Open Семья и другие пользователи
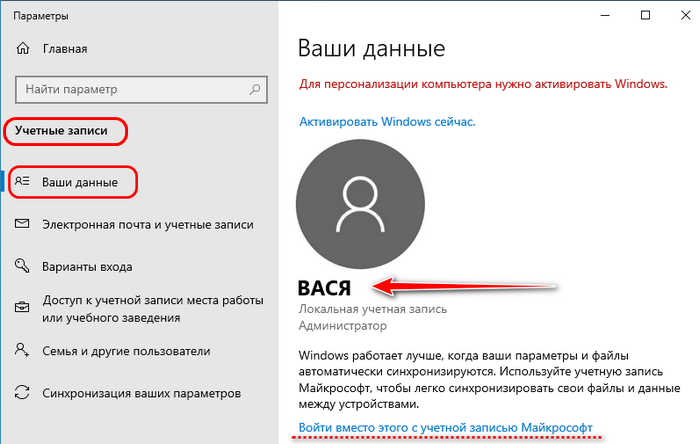Image resolution: width=700 pixels, height=444 pixels. point(126,351)
